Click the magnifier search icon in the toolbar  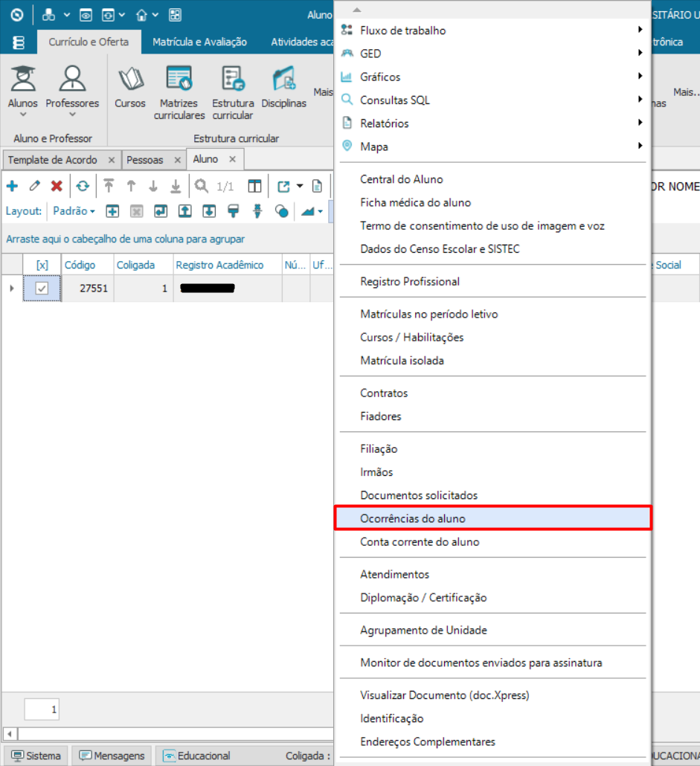[x=201, y=186]
